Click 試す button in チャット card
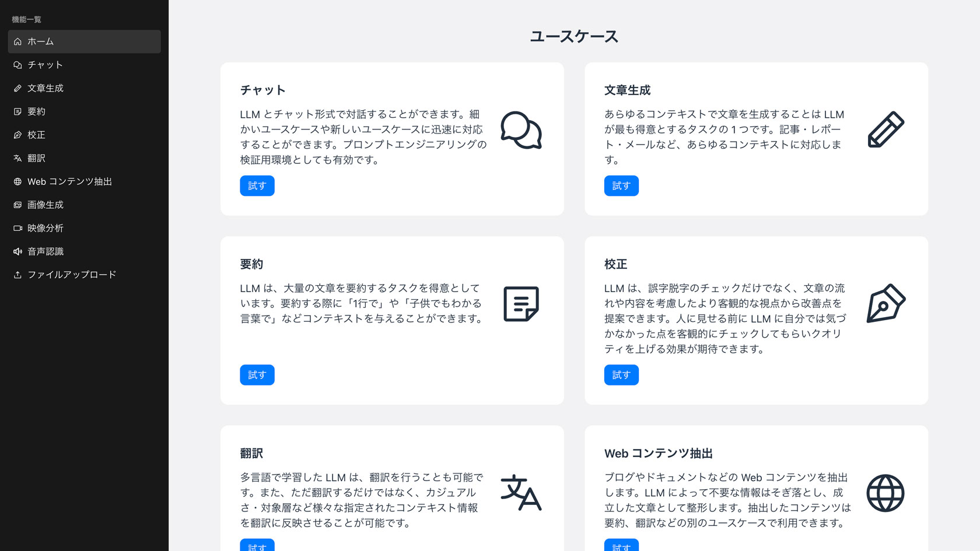This screenshot has width=980, height=551. [257, 186]
